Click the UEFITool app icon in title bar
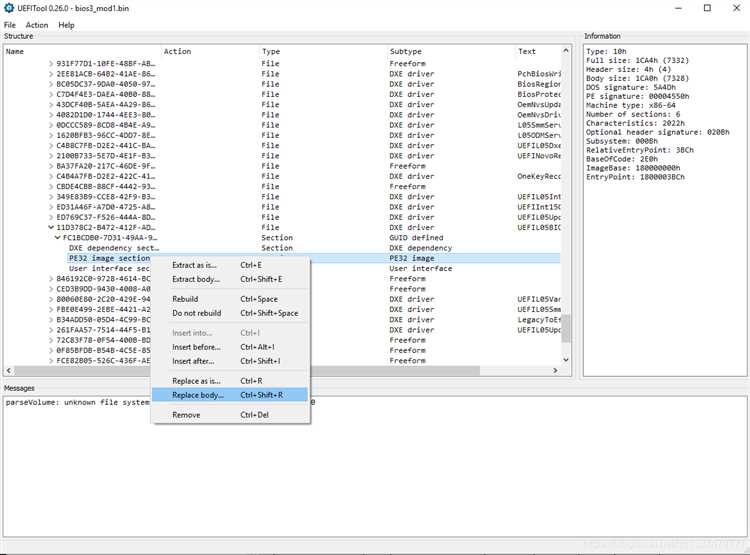 tap(9, 8)
